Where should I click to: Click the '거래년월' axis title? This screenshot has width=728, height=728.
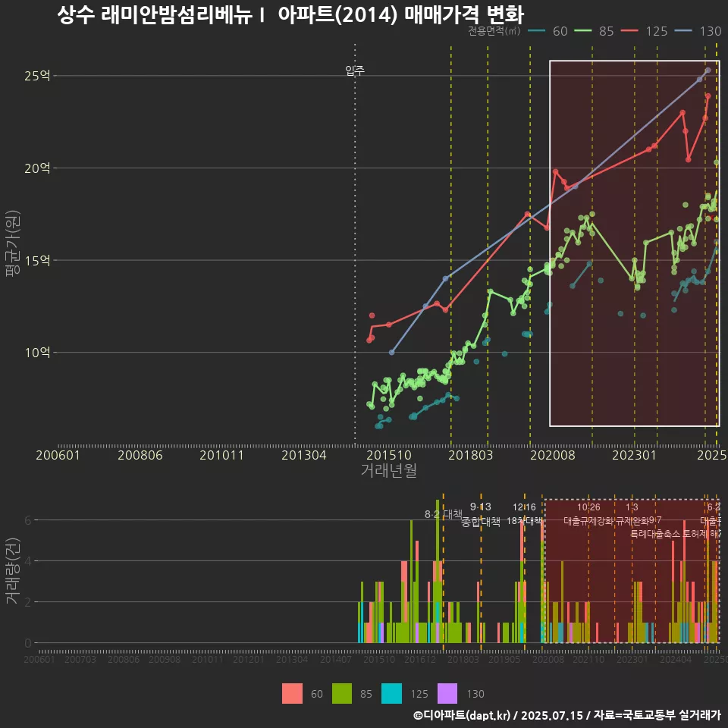pos(388,470)
